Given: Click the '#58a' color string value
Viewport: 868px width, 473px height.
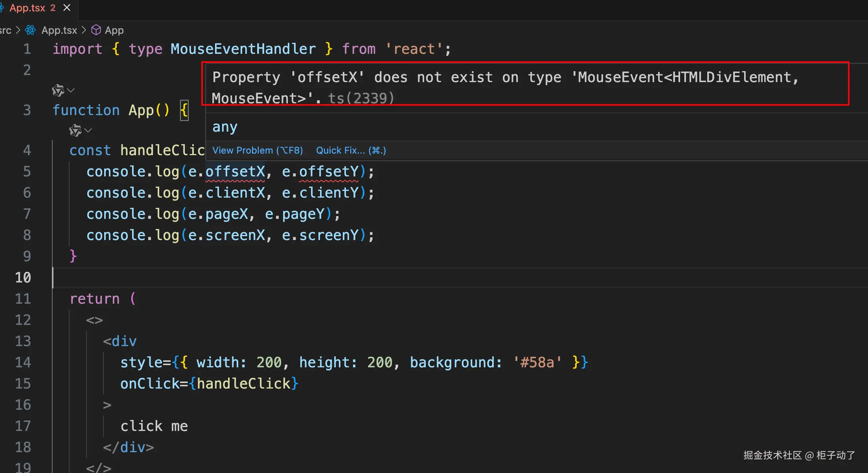Looking at the screenshot, I should tap(537, 362).
